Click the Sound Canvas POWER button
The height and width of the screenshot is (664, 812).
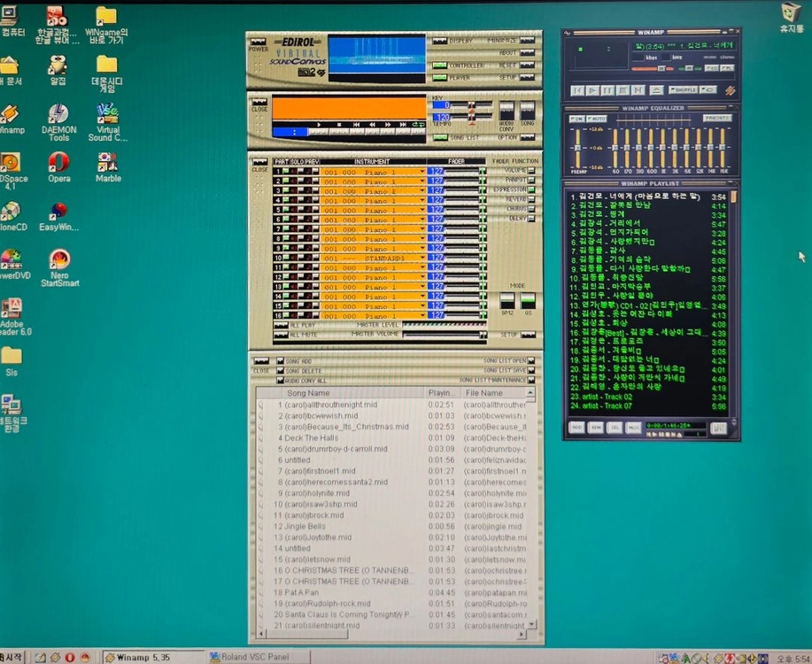[258, 42]
